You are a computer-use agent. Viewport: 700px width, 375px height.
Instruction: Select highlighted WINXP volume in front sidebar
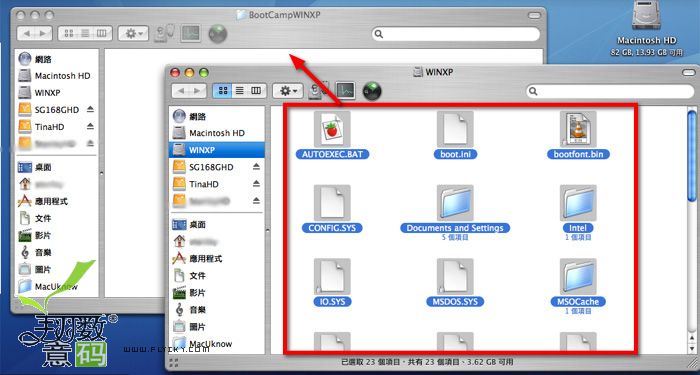(x=216, y=150)
